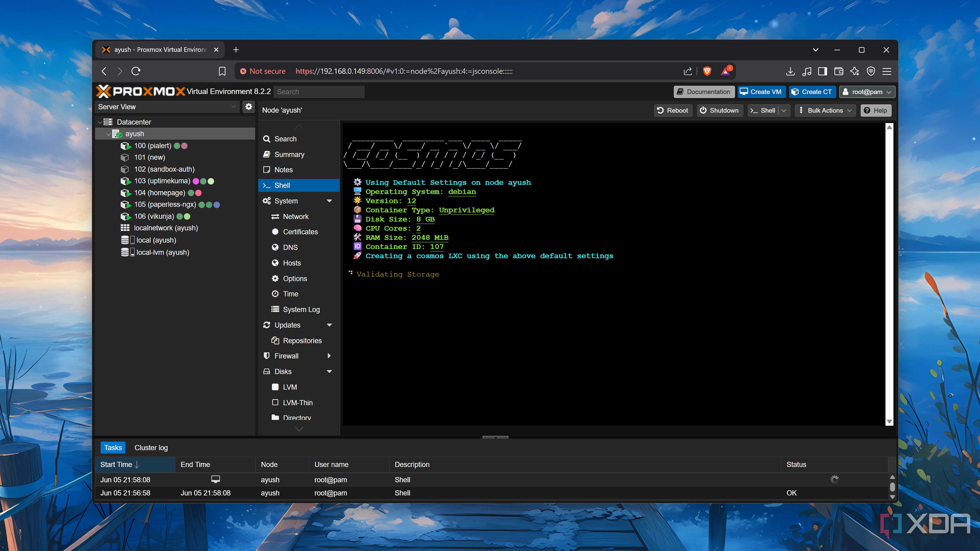Click the Create CT button

click(812, 92)
